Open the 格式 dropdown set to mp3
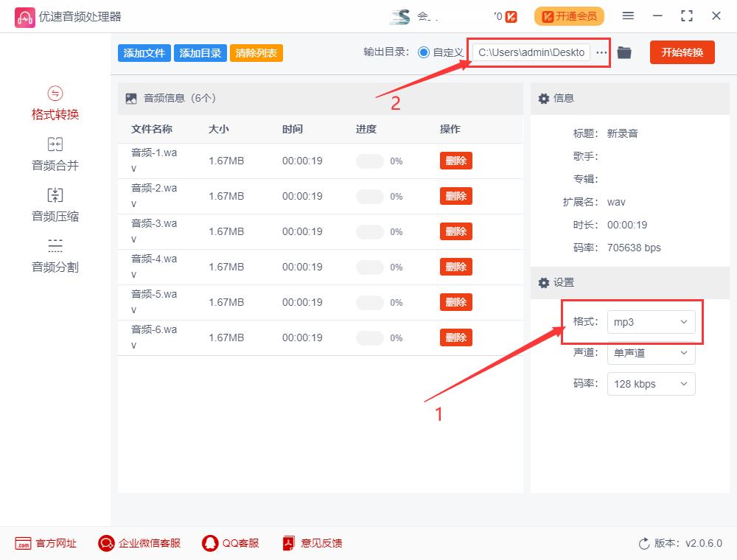Screen dimensions: 737x560 [x=651, y=322]
